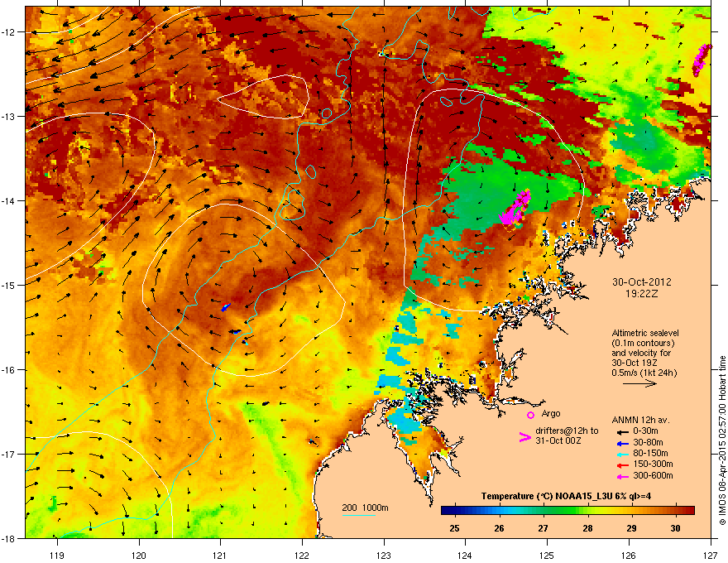
Task: Click the longitude axis label 125
Action: click(x=547, y=555)
